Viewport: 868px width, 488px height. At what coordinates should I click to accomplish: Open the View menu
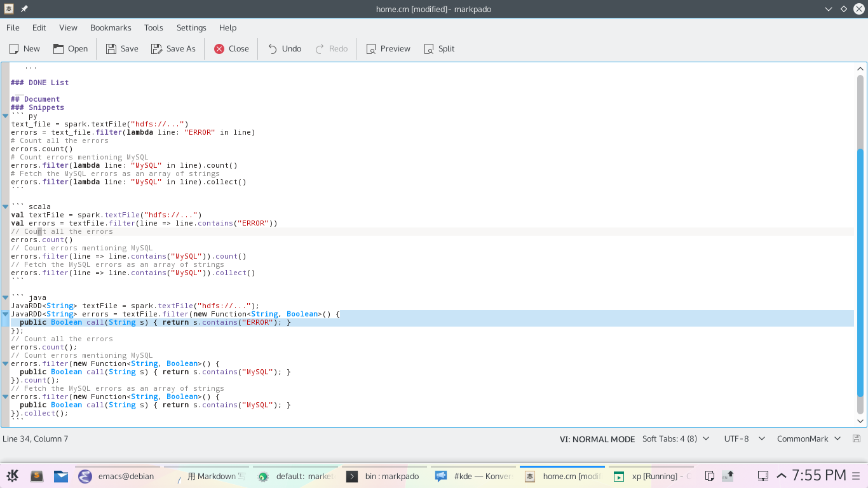click(x=68, y=27)
